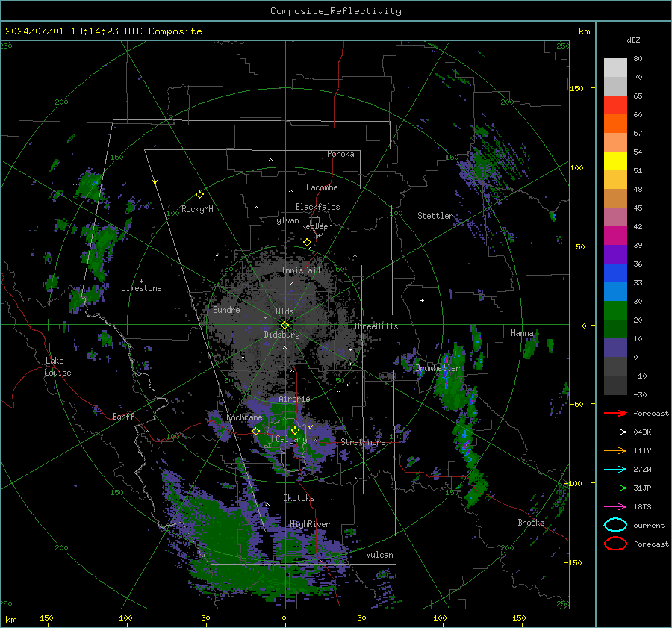This screenshot has width=672, height=628.
Task: Click the bright green swatch below 30 dBZ
Action: 615,311
